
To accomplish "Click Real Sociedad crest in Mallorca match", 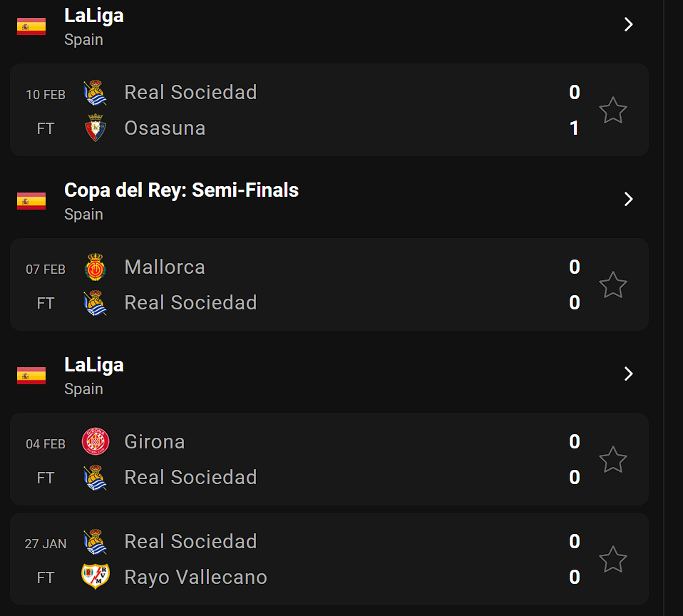I will 95,303.
